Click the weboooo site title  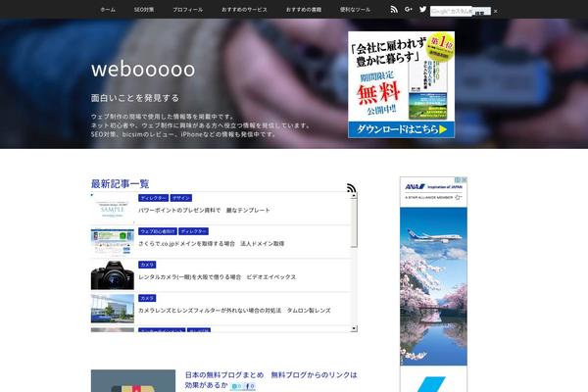[143, 69]
